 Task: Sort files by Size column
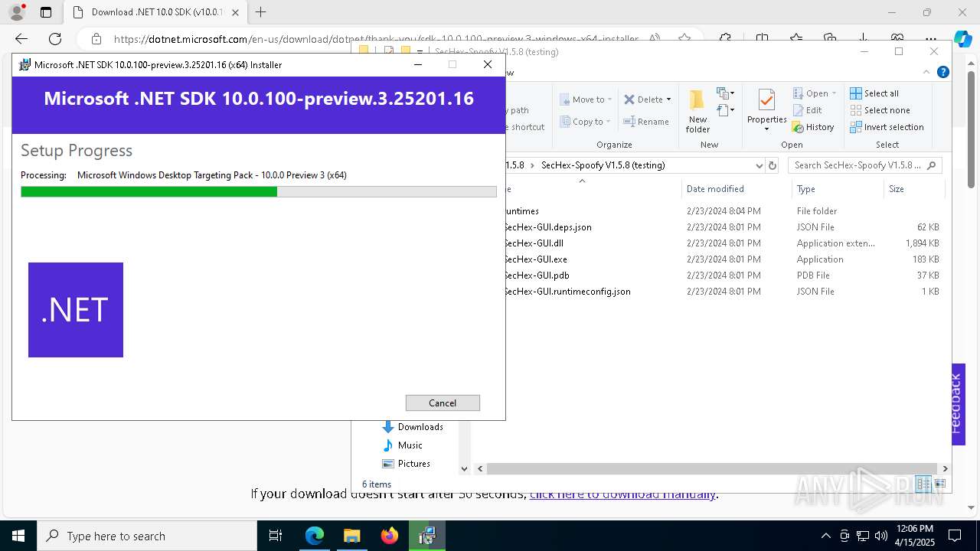[x=896, y=189]
